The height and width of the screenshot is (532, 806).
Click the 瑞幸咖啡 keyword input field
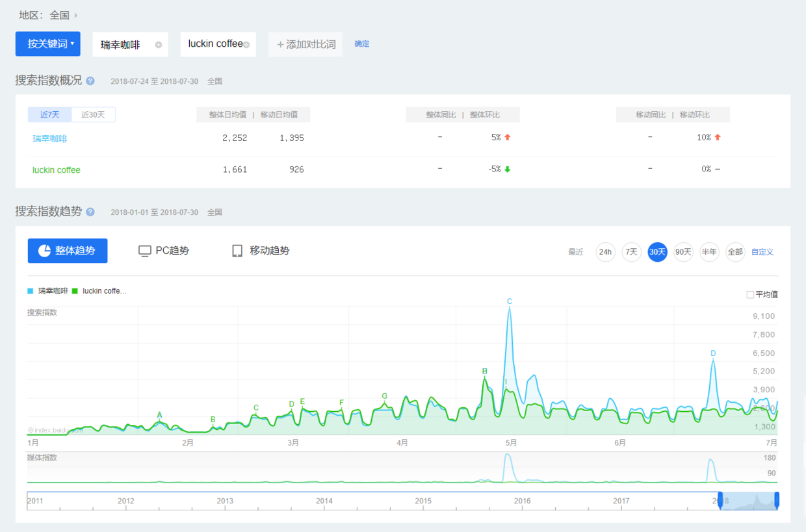(x=130, y=44)
